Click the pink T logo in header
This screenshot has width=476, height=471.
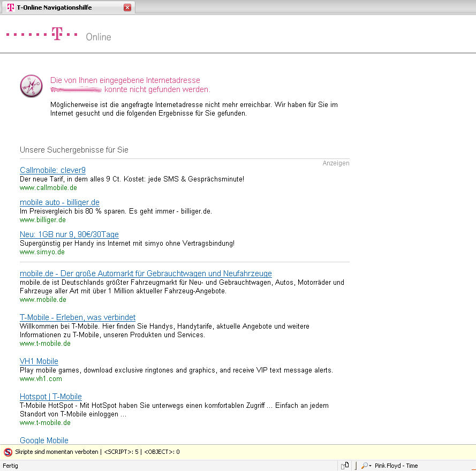click(x=57, y=33)
